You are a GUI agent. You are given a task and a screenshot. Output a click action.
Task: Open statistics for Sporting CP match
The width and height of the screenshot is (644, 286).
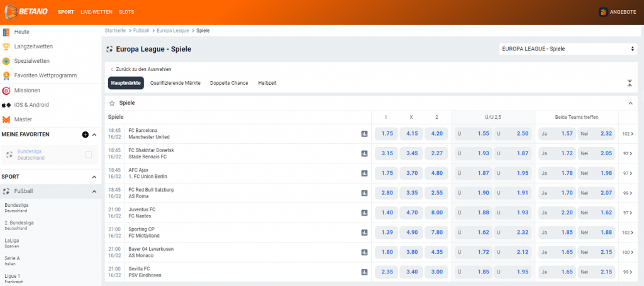(x=364, y=232)
